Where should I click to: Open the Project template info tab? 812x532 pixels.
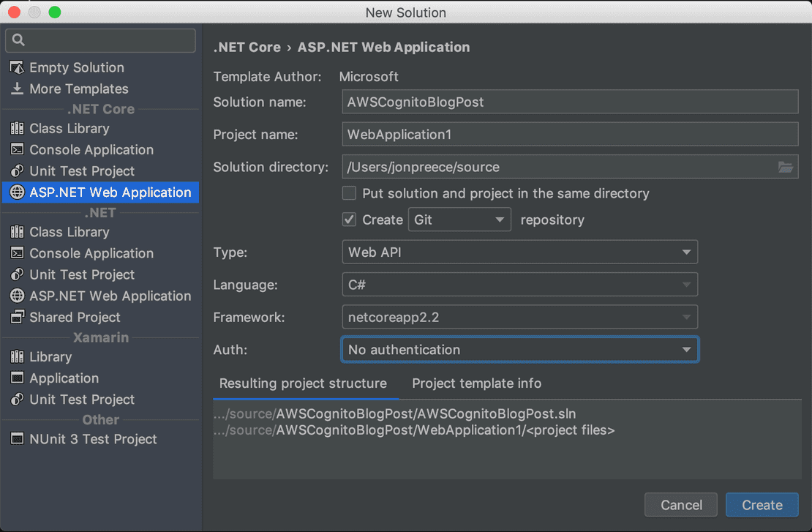[x=476, y=383]
